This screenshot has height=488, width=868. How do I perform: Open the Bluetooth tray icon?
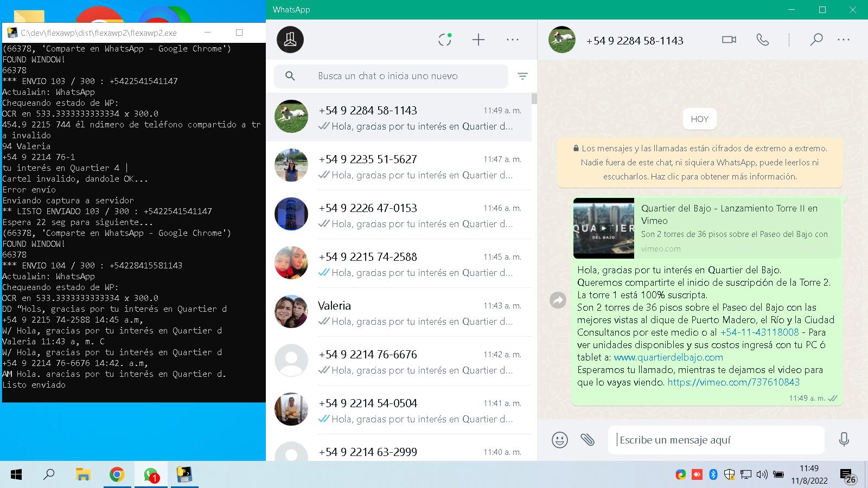click(713, 475)
